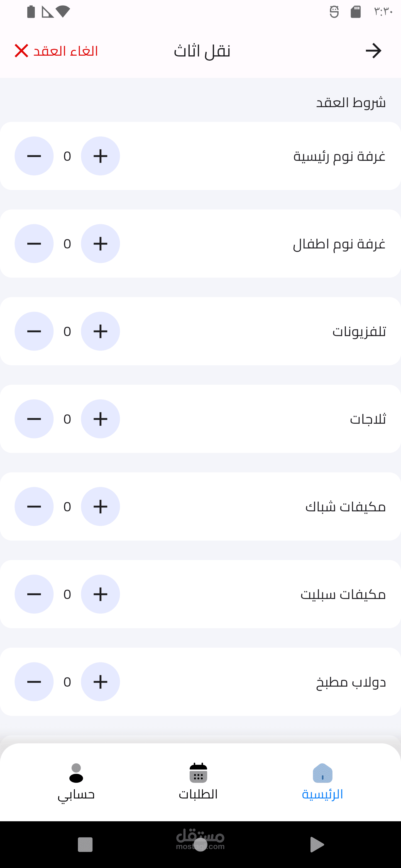
Task: Add one غرفة نوم اطفال
Action: [100, 244]
